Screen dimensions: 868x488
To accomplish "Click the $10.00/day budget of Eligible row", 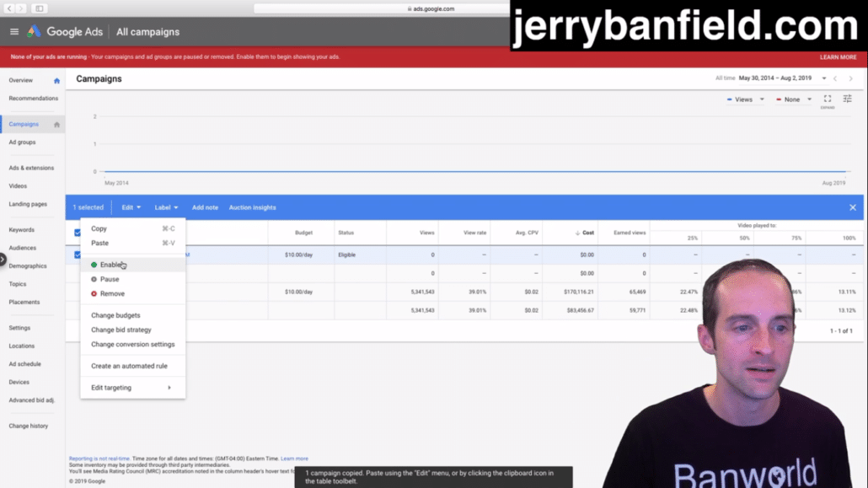I will 299,255.
